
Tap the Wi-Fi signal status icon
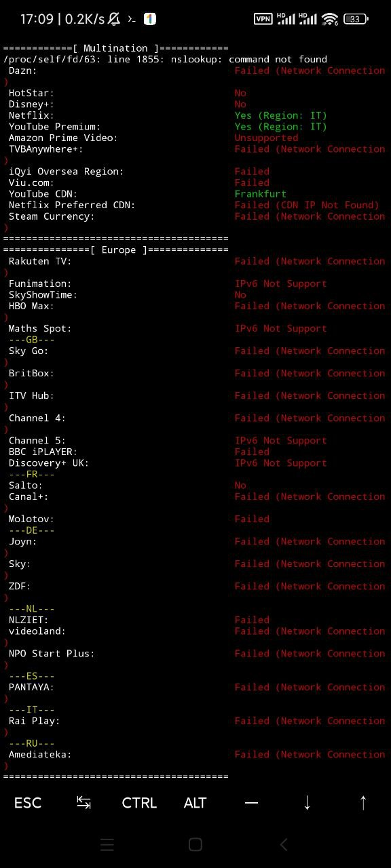(x=331, y=19)
